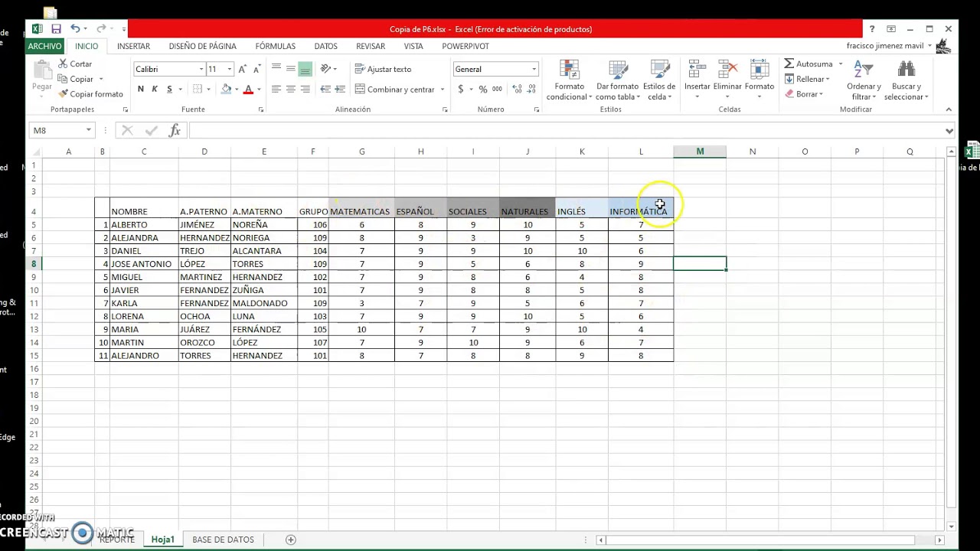Delete cells with Eliminar
This screenshot has width=980, height=551.
(x=727, y=80)
